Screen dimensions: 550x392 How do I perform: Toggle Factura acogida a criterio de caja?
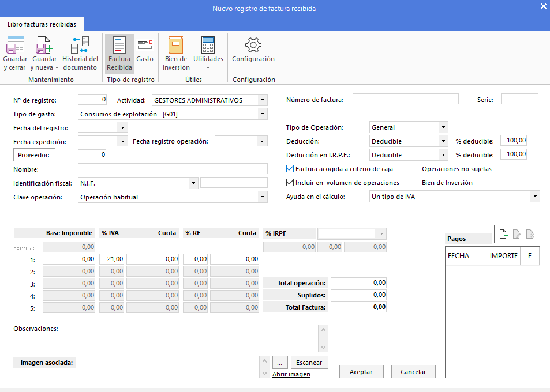[290, 169]
